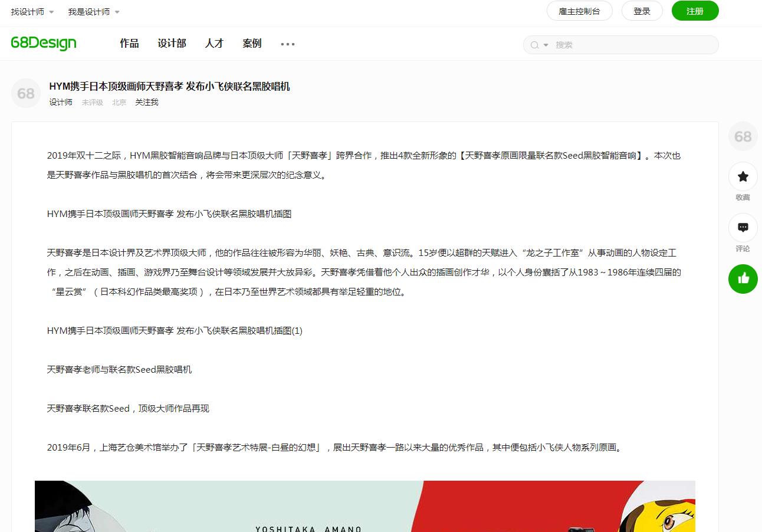This screenshot has width=762, height=532.
Task: Click paragraph starting 2019年双十二之际
Action: pos(364,165)
